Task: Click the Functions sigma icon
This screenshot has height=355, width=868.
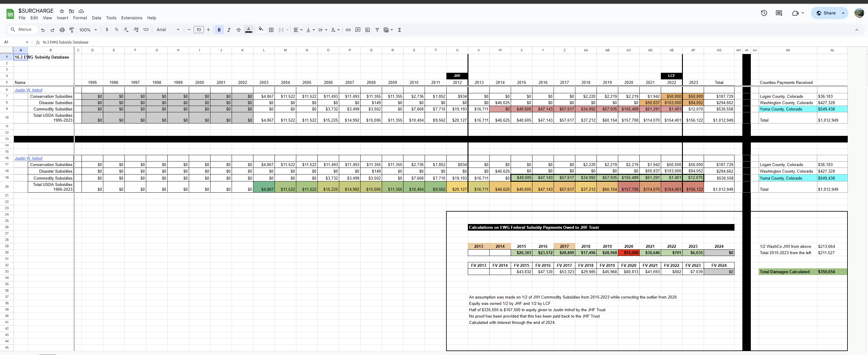Action: pyautogui.click(x=399, y=30)
